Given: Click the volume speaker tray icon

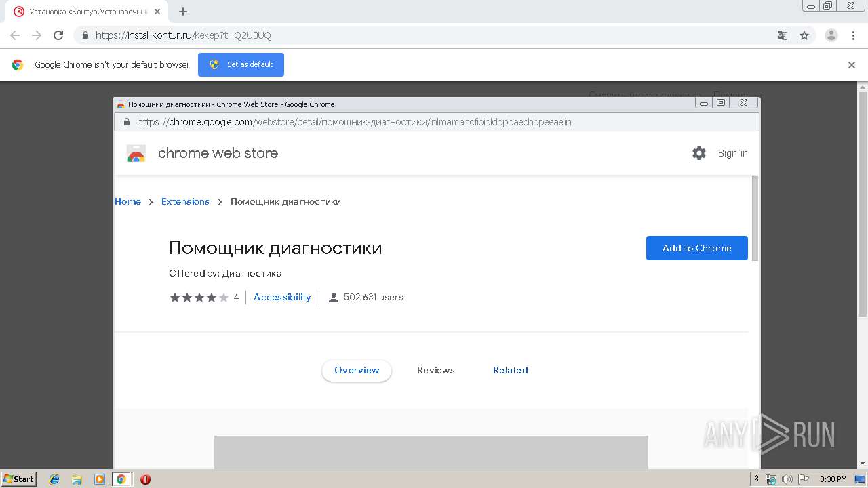Looking at the screenshot, I should [x=787, y=479].
